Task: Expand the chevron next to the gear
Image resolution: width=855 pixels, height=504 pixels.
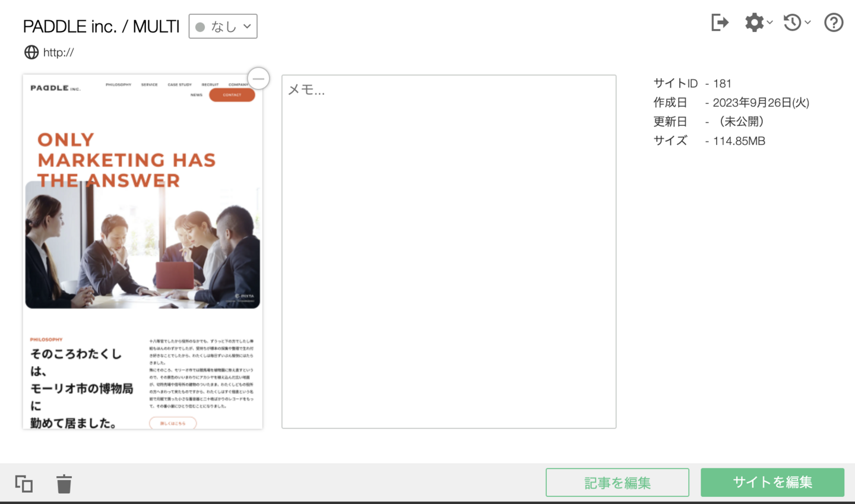Action: point(770,23)
